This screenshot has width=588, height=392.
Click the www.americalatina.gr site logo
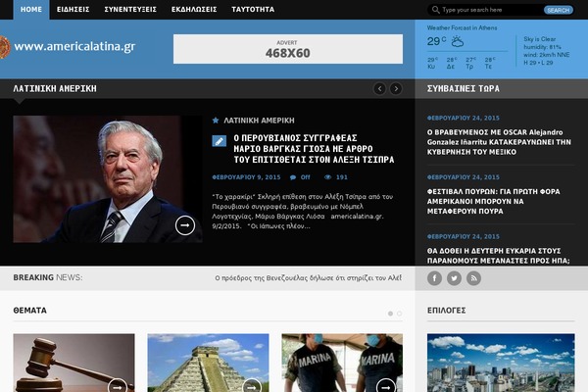click(69, 46)
